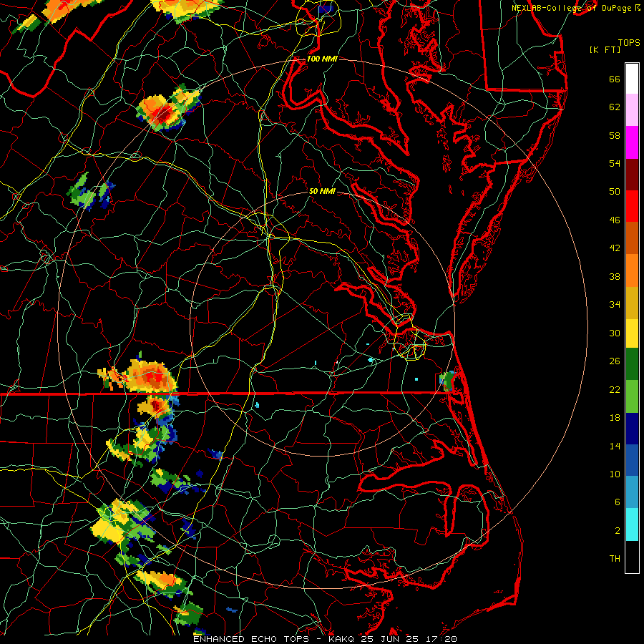
Task: Click the light blue legend swatch
Action: click(x=632, y=492)
